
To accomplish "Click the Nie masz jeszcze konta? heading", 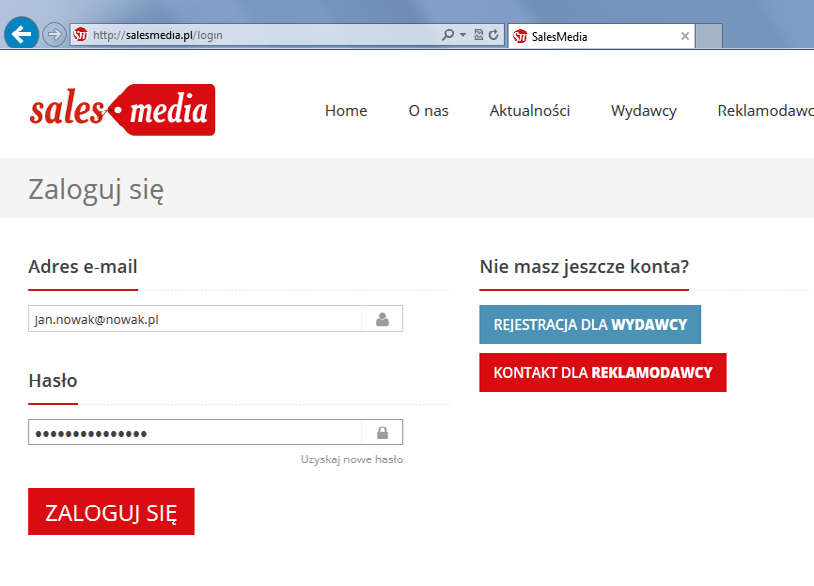I will 584,267.
